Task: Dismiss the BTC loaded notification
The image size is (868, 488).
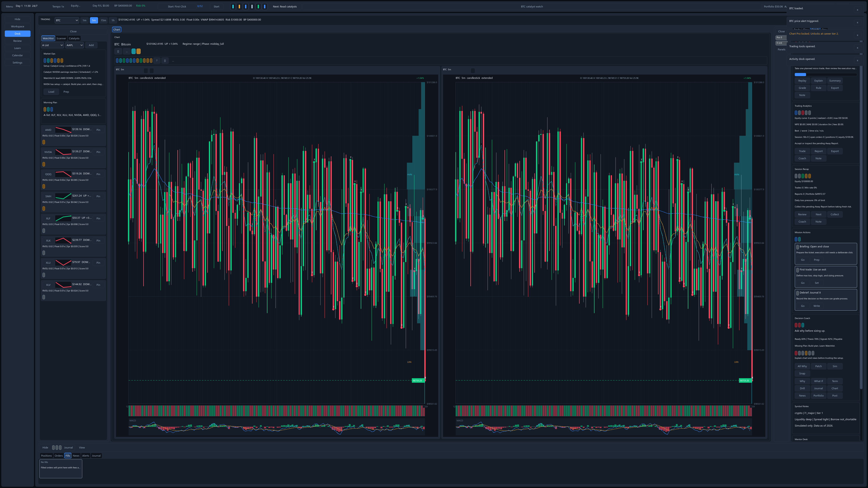Action: [x=858, y=10]
